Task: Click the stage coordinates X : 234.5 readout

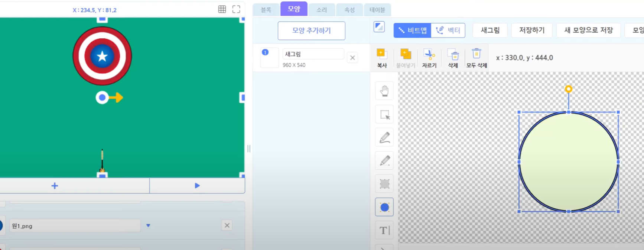Action: pyautogui.click(x=95, y=10)
